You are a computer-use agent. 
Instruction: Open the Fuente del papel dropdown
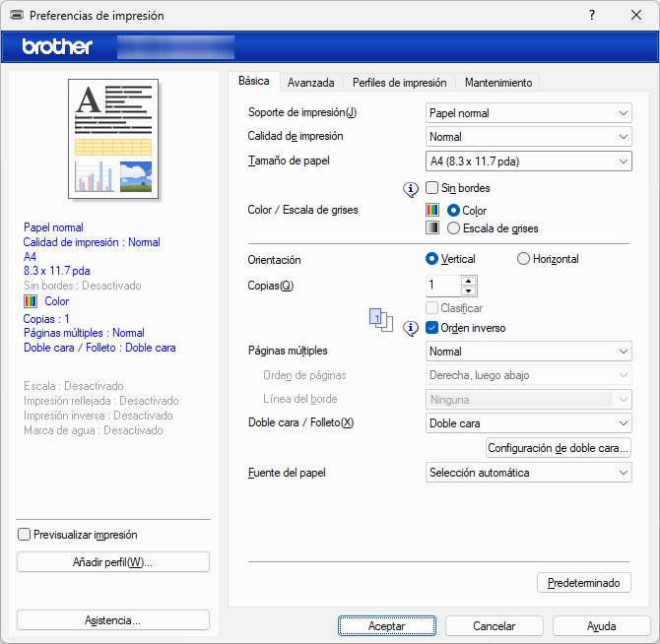pos(529,473)
